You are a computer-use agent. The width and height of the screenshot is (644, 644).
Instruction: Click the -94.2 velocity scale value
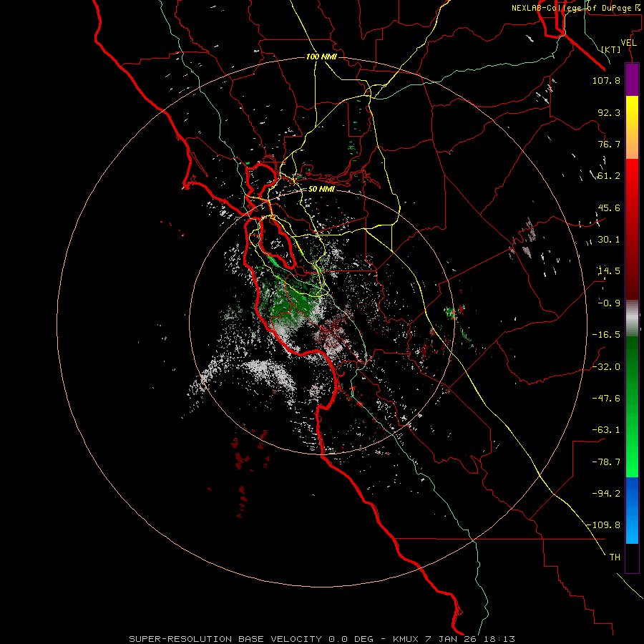[606, 493]
